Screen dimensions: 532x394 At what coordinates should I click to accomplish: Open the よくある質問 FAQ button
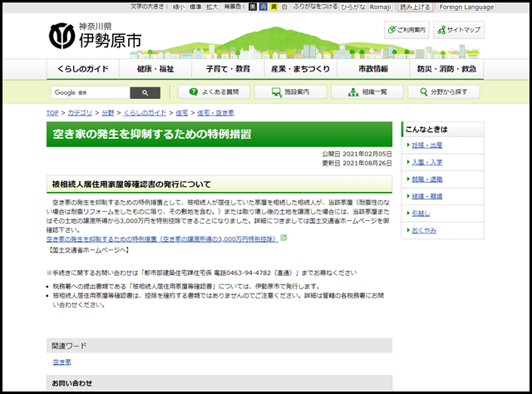tap(214, 92)
